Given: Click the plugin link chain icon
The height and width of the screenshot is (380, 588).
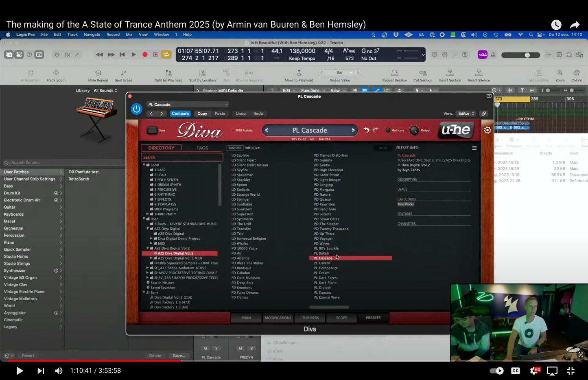Looking at the screenshot, I should (484, 114).
